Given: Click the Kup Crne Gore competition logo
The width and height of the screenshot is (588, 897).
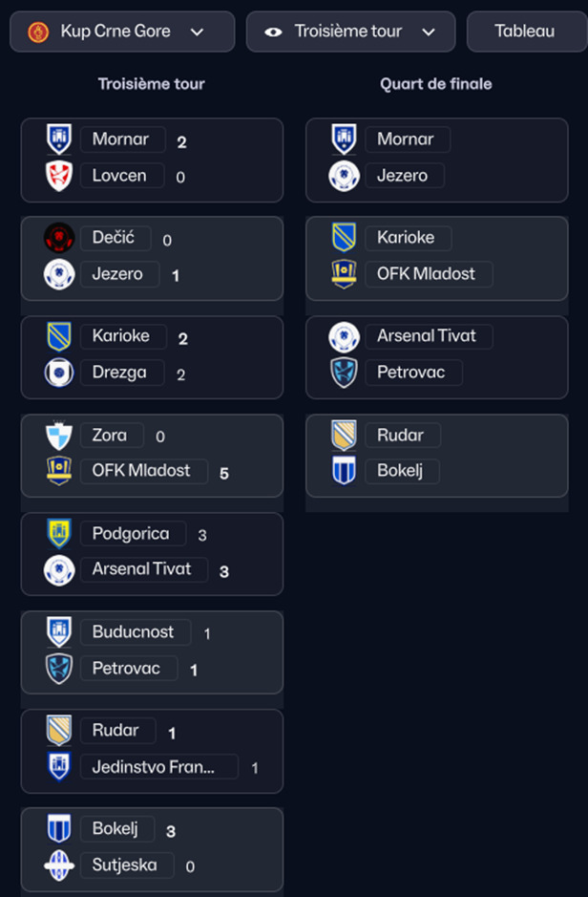Looking at the screenshot, I should (38, 32).
